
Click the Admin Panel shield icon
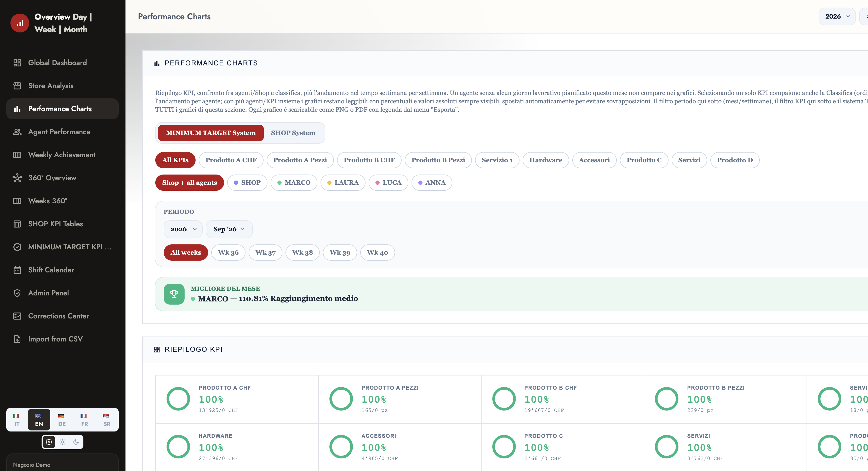point(17,293)
